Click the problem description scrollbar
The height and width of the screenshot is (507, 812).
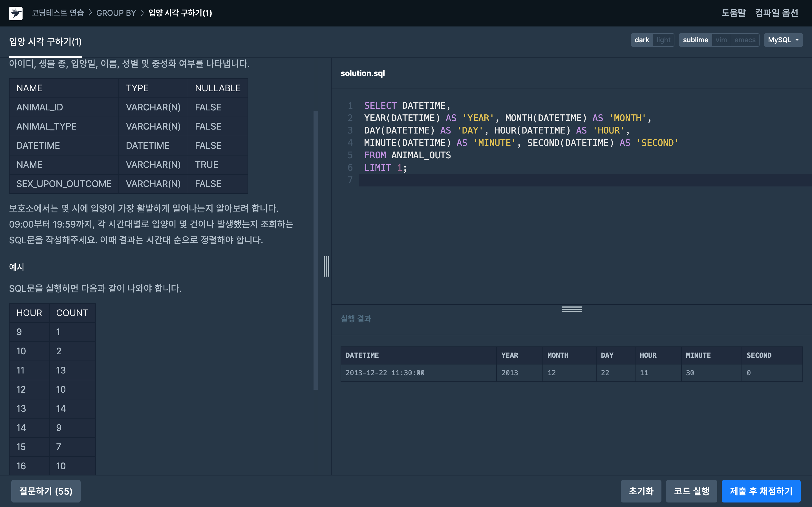pos(315,250)
